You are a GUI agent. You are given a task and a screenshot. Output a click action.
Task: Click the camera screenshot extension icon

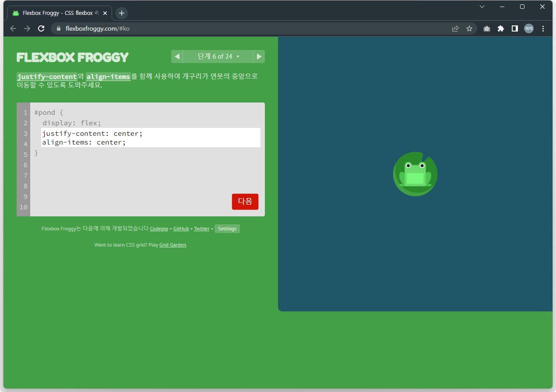pyautogui.click(x=487, y=28)
